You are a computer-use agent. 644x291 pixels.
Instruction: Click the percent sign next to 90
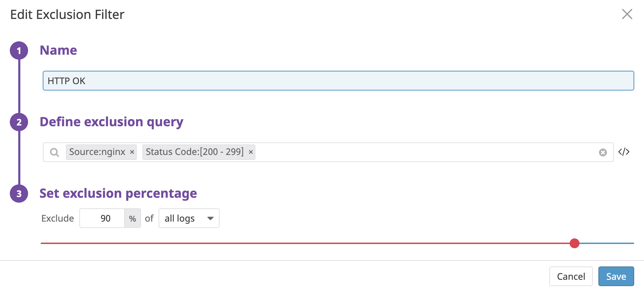click(133, 218)
